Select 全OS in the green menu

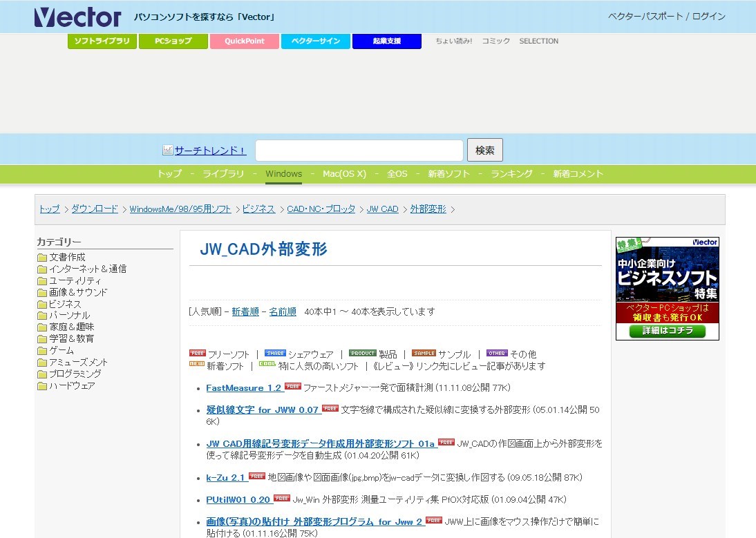point(397,174)
